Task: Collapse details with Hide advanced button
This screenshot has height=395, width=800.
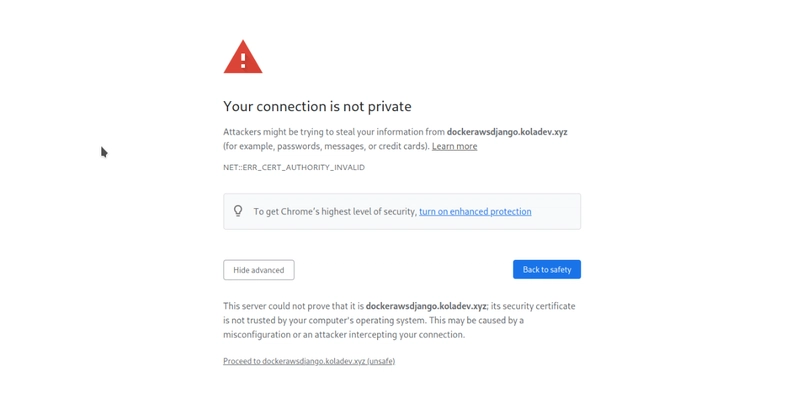Action: pyautogui.click(x=259, y=270)
